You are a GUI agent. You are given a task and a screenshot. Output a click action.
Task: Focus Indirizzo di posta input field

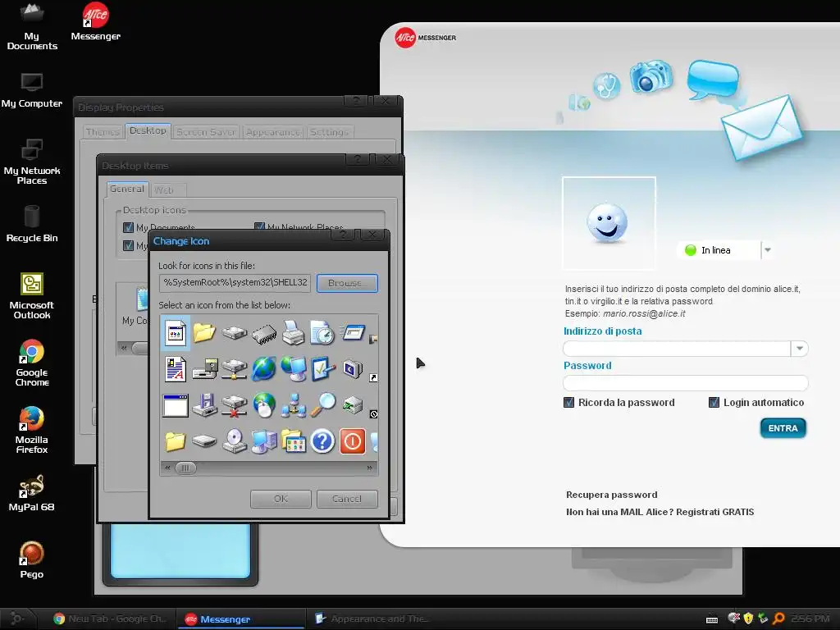coord(677,348)
